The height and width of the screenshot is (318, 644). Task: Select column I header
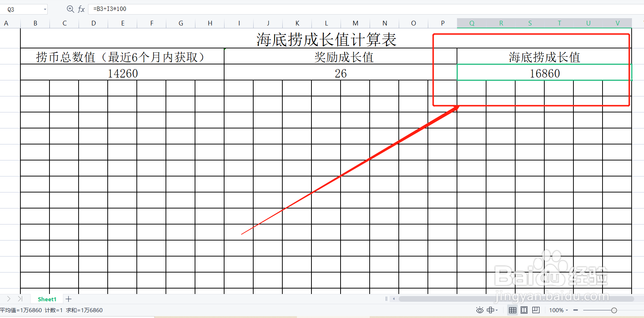[239, 23]
